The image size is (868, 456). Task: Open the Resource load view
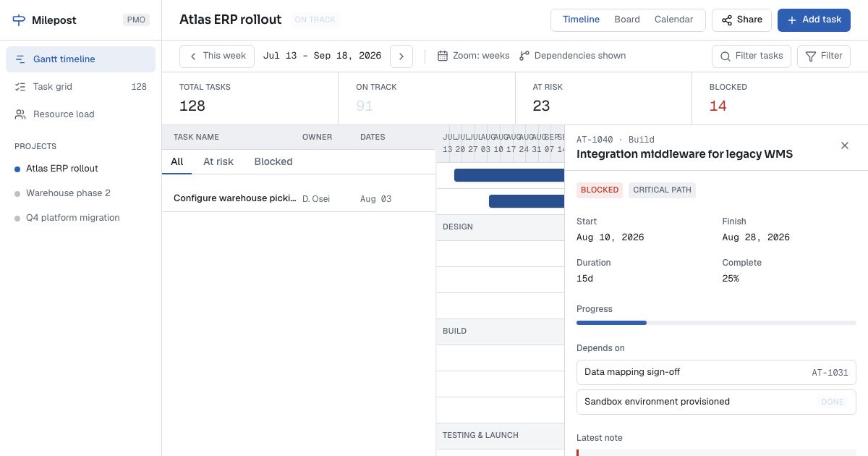point(80,114)
